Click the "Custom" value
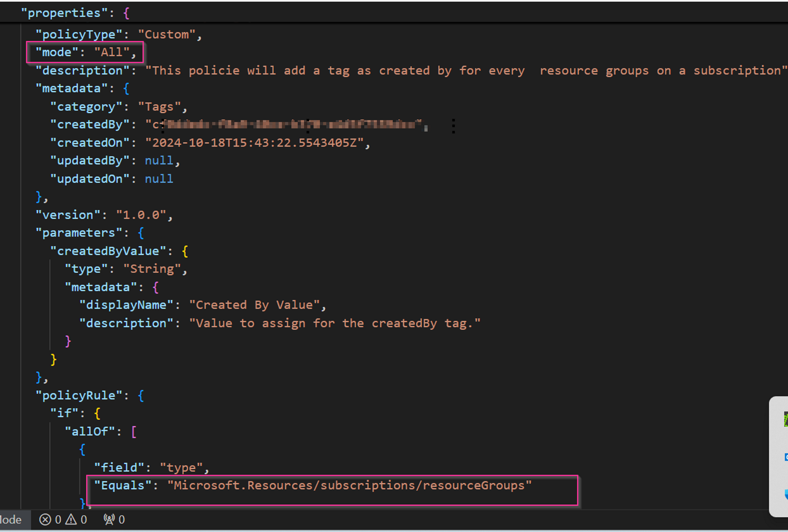The width and height of the screenshot is (788, 532). tap(167, 34)
